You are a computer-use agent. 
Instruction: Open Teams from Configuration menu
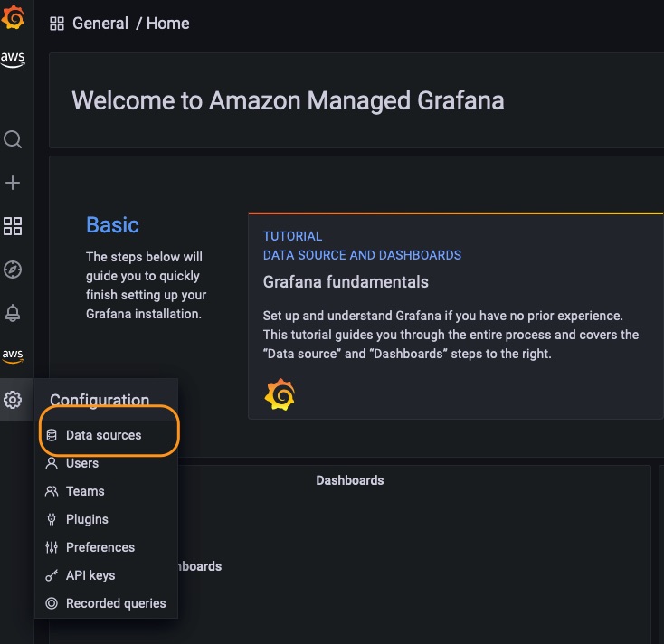[x=106, y=491]
